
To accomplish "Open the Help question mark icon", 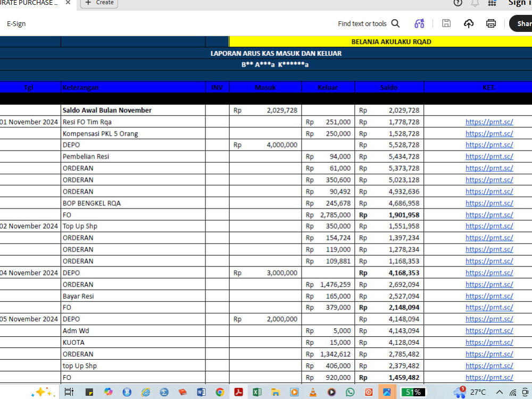I will click(x=458, y=3).
